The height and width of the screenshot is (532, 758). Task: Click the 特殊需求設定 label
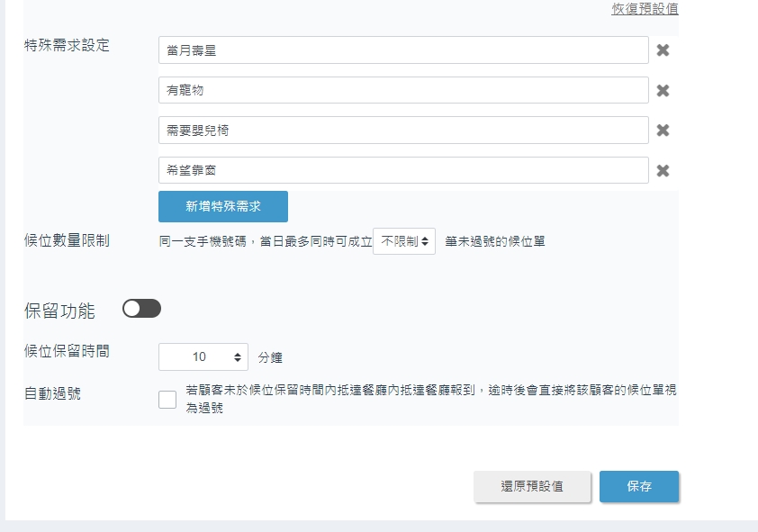pos(67,45)
